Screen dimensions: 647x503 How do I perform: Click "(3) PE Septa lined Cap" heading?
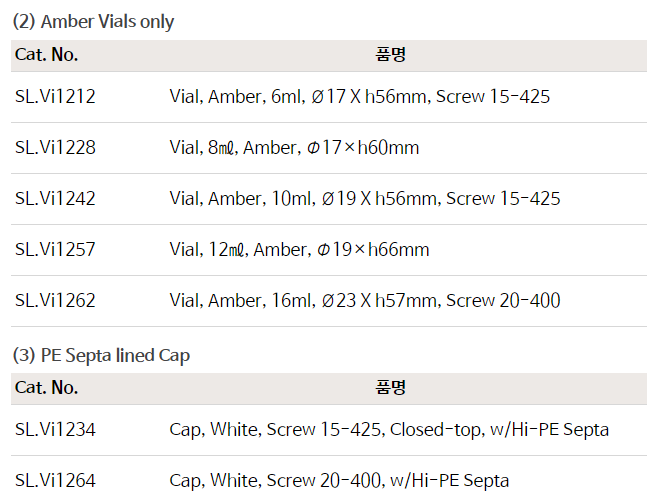click(x=101, y=355)
